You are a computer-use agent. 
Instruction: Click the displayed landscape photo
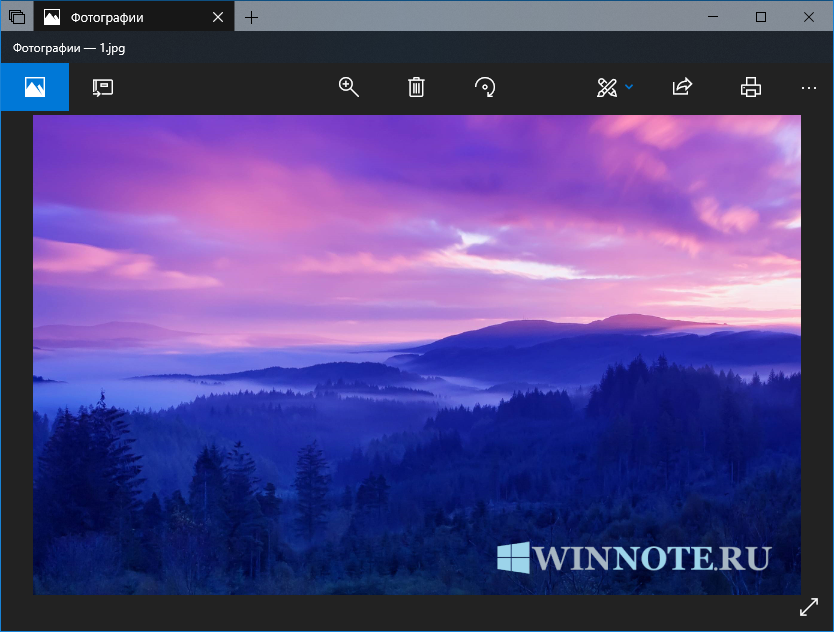pyautogui.click(x=417, y=355)
